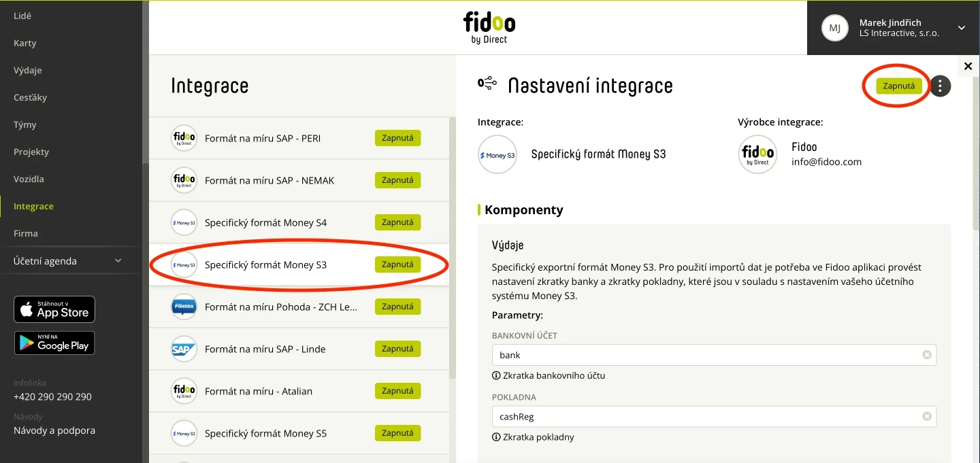Screen dimensions: 980x463
Task: Toggle Zapnutá badge for Money S4
Action: tap(397, 222)
